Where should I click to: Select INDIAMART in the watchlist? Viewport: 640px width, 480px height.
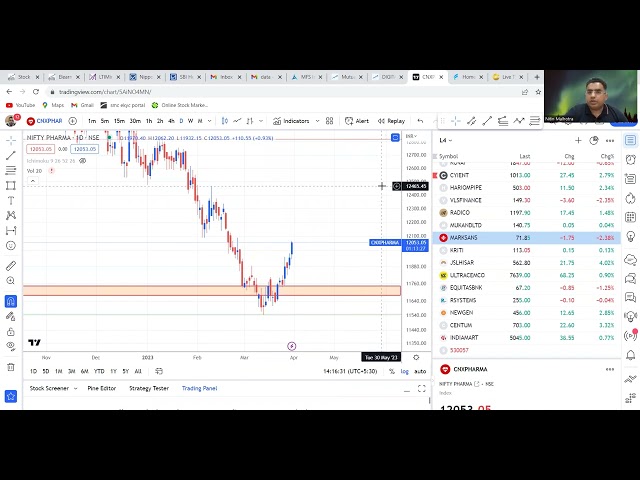pyautogui.click(x=527, y=338)
